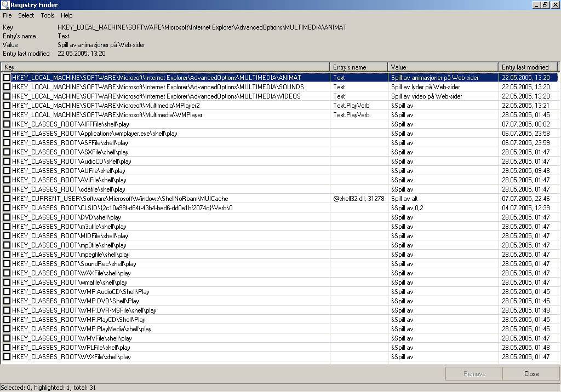The image size is (561, 392).
Task: Sort by the Key column header
Action: (x=165, y=67)
